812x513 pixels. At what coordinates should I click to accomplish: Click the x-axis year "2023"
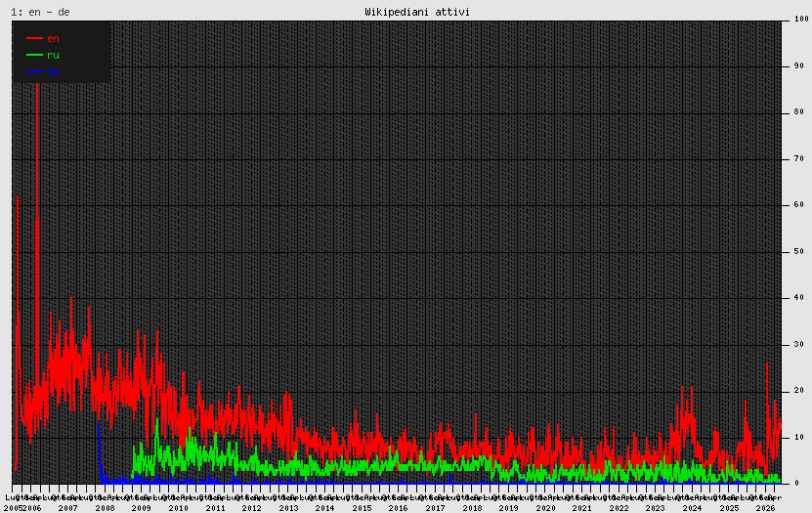656,508
